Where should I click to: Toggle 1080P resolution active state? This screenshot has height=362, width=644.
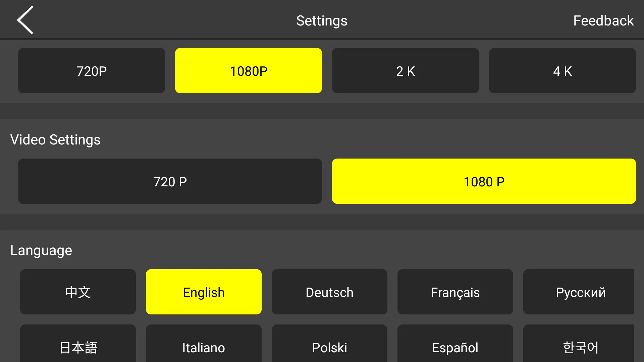(x=248, y=71)
